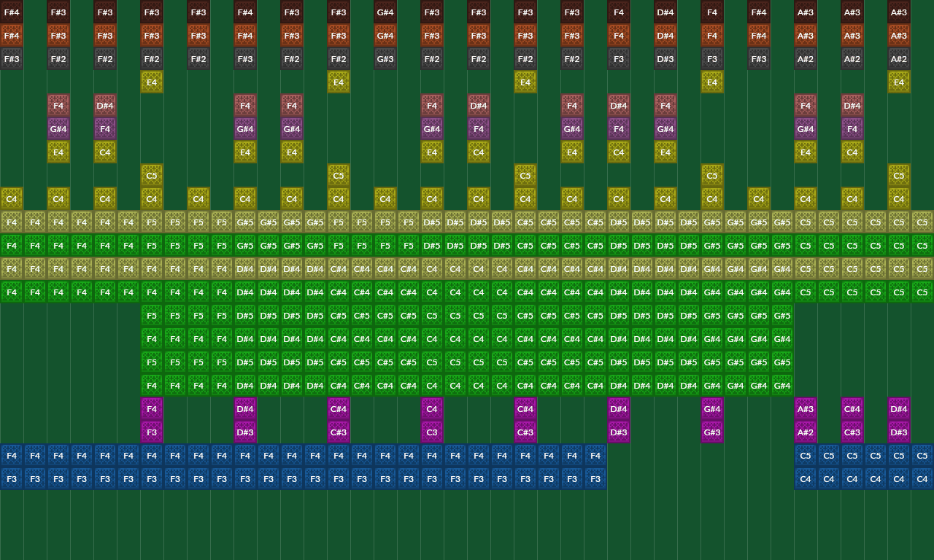The height and width of the screenshot is (560, 934).
Task: Select the magenta F4 note above magenta F3
Action: click(152, 409)
